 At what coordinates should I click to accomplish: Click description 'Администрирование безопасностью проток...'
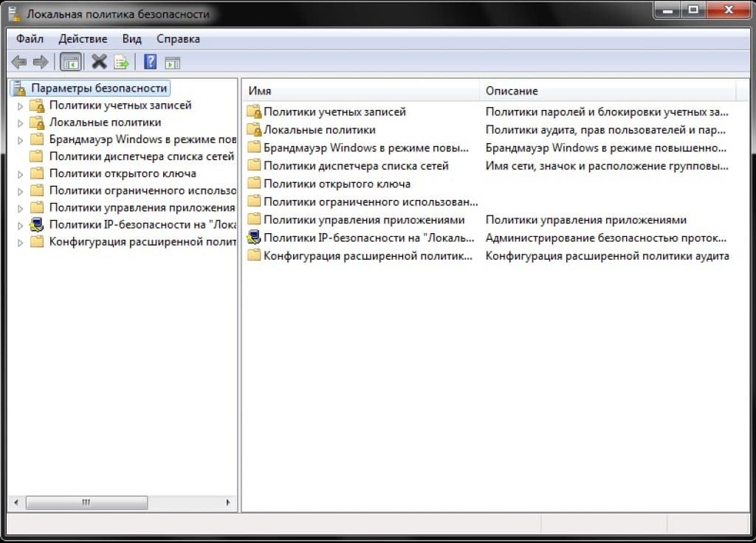(x=606, y=238)
